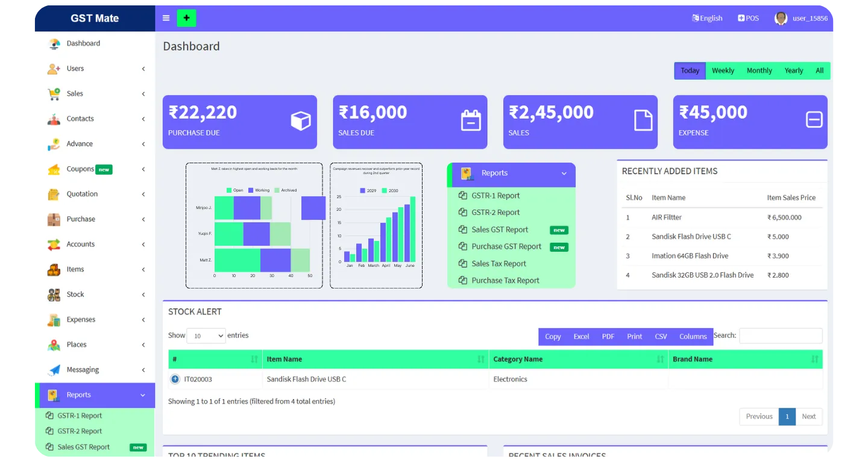Click inside the Stock Alert search field
The height and width of the screenshot is (462, 868).
click(781, 336)
